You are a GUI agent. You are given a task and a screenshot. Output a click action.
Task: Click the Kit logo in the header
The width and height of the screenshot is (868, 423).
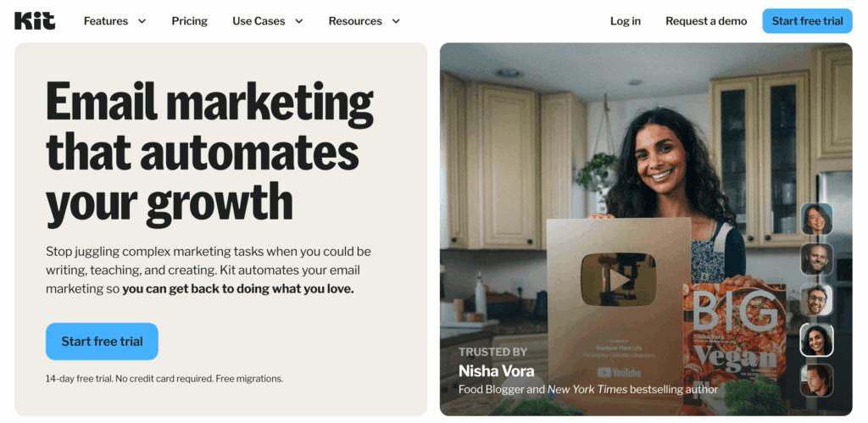(x=35, y=21)
